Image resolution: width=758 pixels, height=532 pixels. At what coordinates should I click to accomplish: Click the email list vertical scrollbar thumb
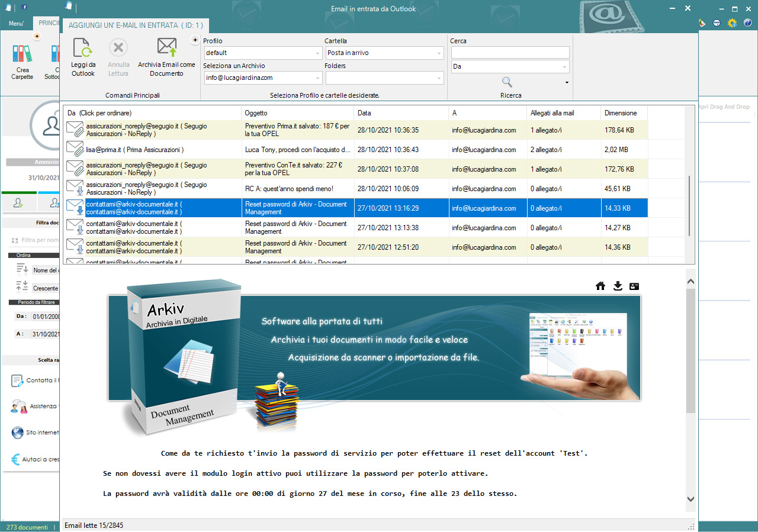click(688, 206)
